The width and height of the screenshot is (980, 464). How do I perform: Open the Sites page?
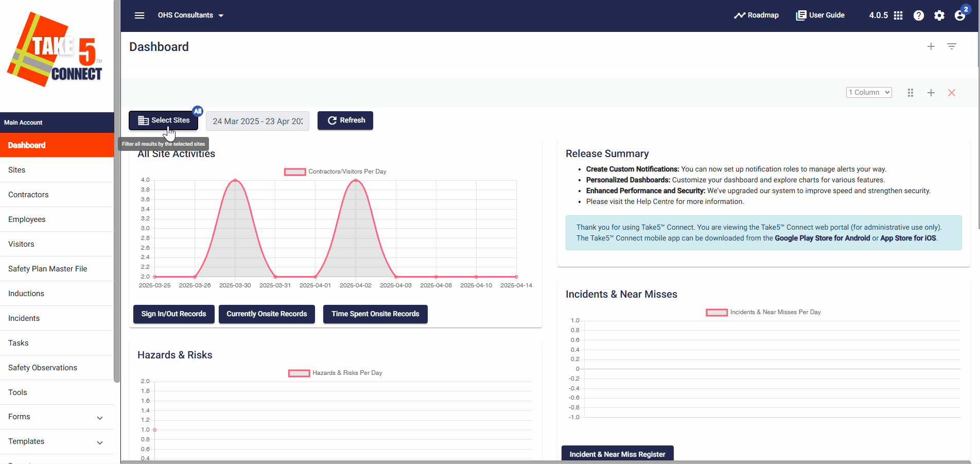[x=57, y=170]
